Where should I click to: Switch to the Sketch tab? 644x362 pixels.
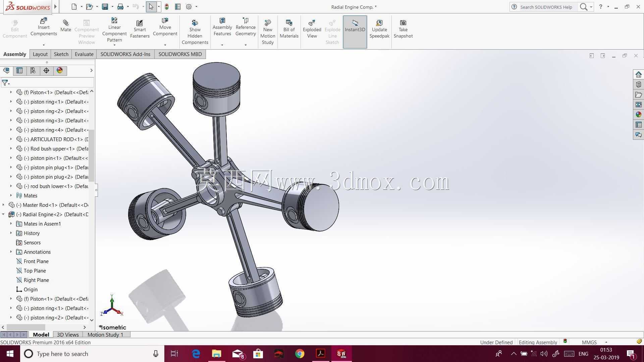(x=61, y=54)
